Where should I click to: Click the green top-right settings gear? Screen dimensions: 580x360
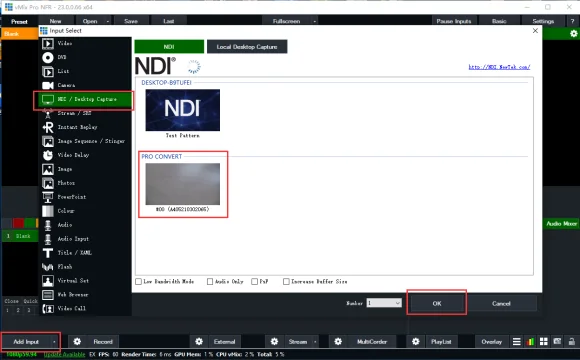click(x=573, y=34)
